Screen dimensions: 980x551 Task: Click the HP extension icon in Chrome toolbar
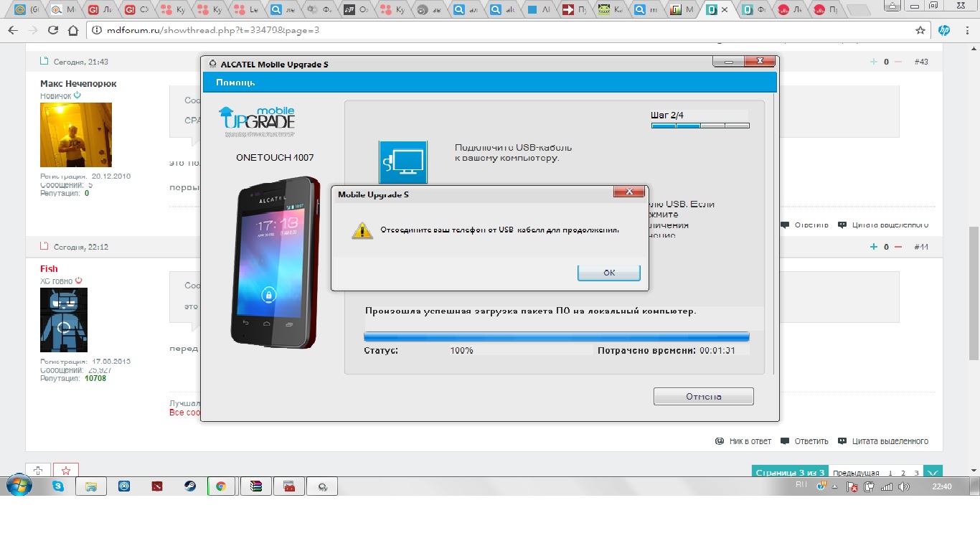click(x=944, y=30)
